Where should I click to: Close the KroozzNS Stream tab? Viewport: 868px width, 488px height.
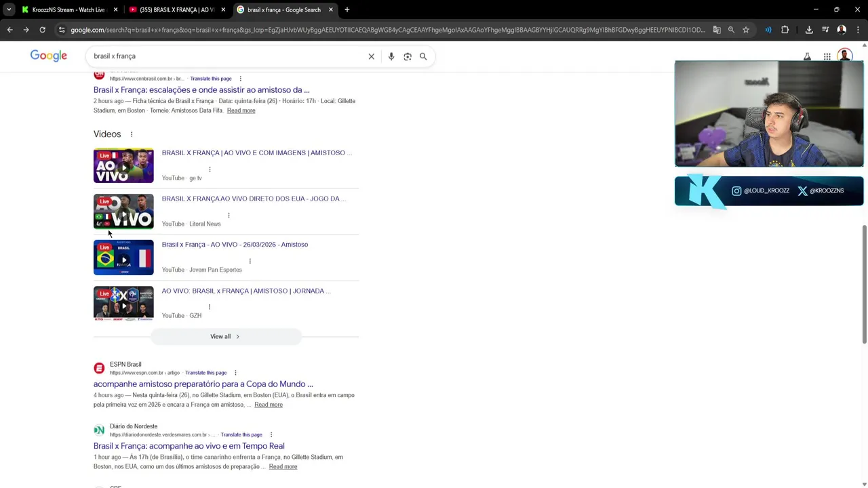[x=115, y=9]
